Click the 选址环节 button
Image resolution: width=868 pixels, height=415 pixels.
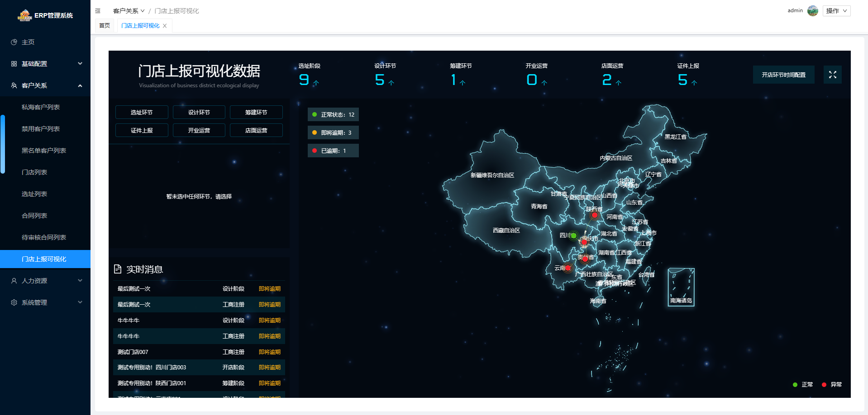point(142,112)
